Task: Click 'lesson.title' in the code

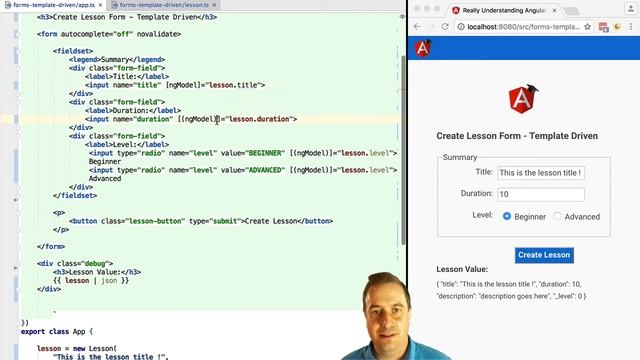Action: tap(233, 85)
